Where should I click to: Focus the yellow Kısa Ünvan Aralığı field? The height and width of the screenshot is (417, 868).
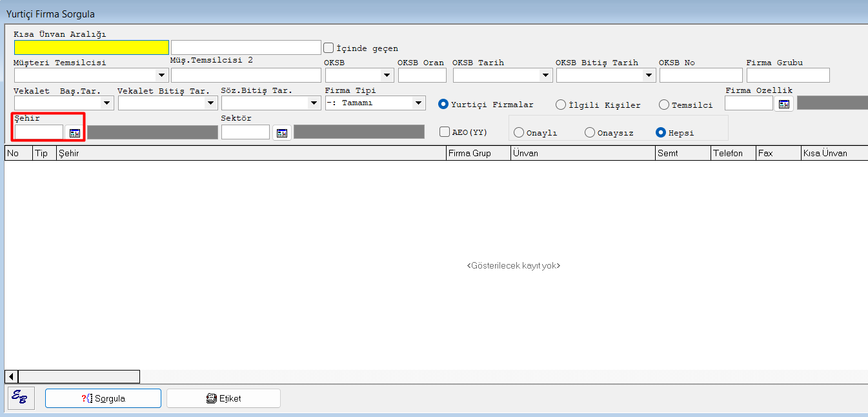tap(92, 48)
